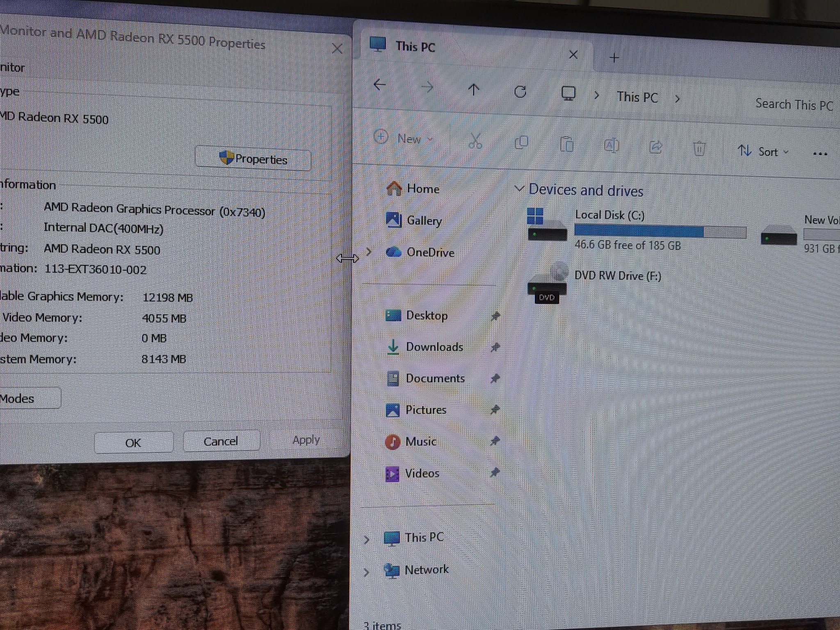Click the Cut scissors icon
Image resolution: width=840 pixels, height=630 pixels.
(475, 141)
